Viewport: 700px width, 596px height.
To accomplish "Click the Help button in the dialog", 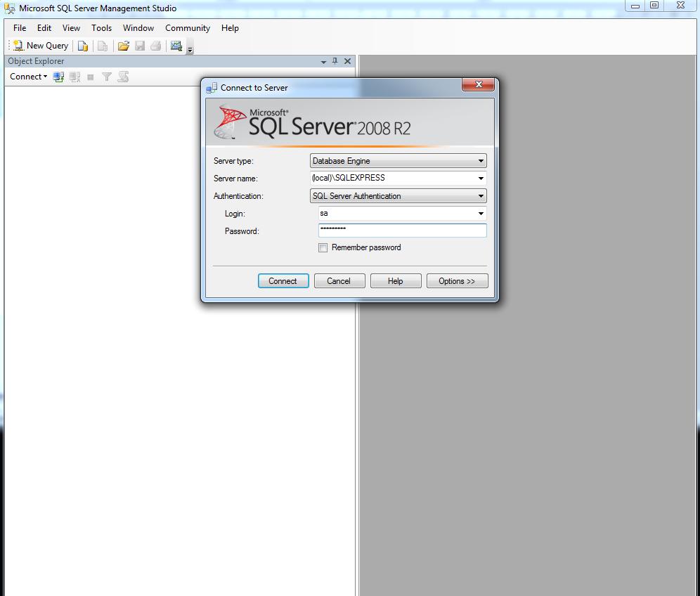I will click(x=396, y=281).
